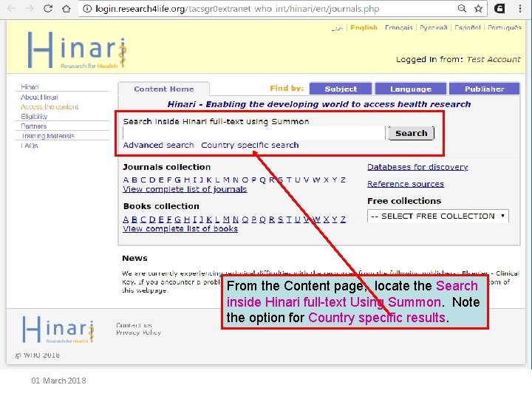Image resolution: width=532 pixels, height=399 pixels.
Task: Find by Publisher tab
Action: (x=484, y=89)
